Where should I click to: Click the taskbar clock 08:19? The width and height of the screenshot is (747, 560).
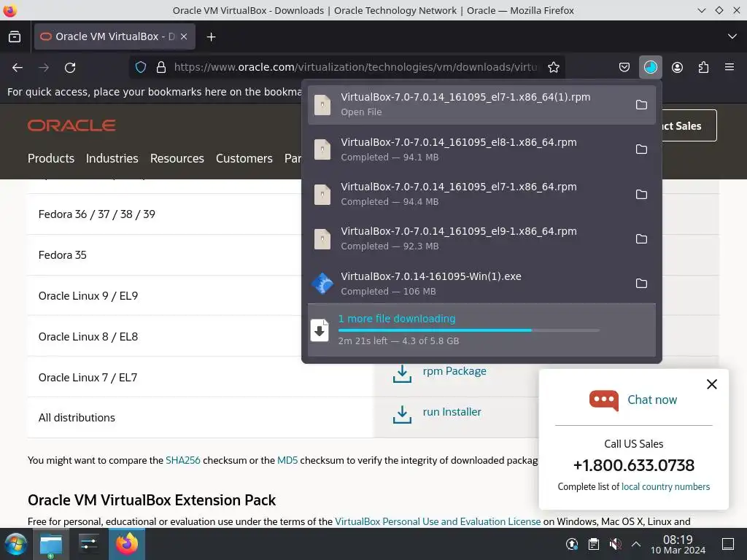[x=678, y=544]
